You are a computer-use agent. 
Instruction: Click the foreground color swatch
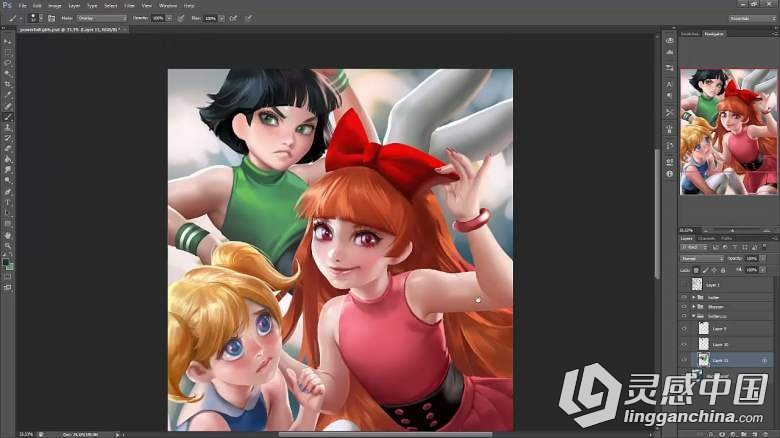click(x=5, y=262)
